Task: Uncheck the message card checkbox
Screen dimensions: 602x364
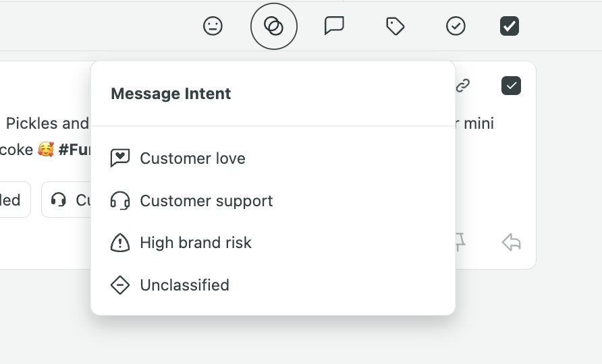Action: pyautogui.click(x=511, y=86)
